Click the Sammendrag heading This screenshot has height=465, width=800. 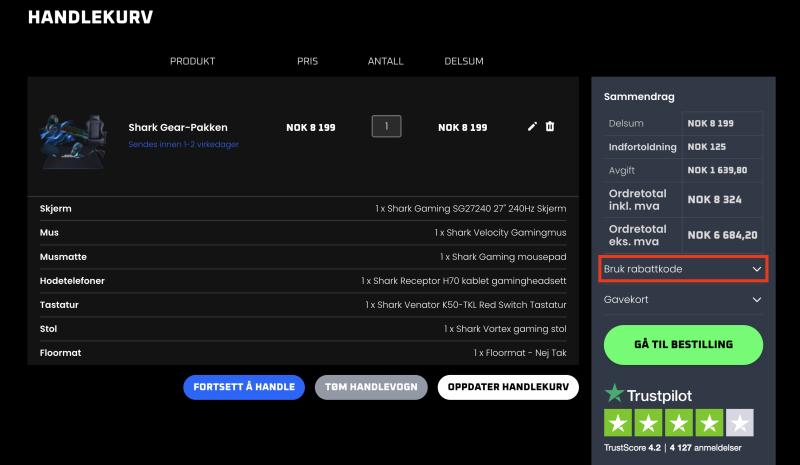[x=639, y=97]
